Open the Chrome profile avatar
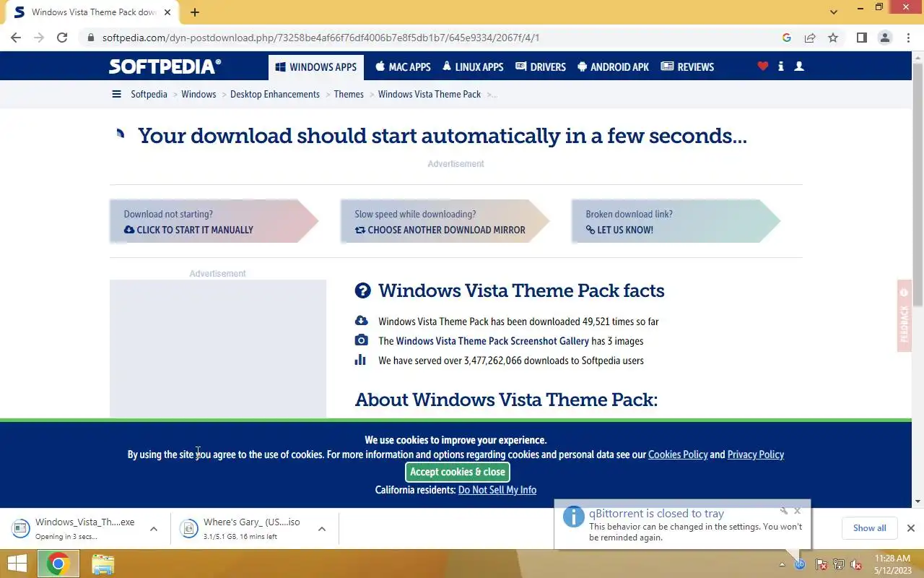This screenshot has width=924, height=578. pos(884,38)
